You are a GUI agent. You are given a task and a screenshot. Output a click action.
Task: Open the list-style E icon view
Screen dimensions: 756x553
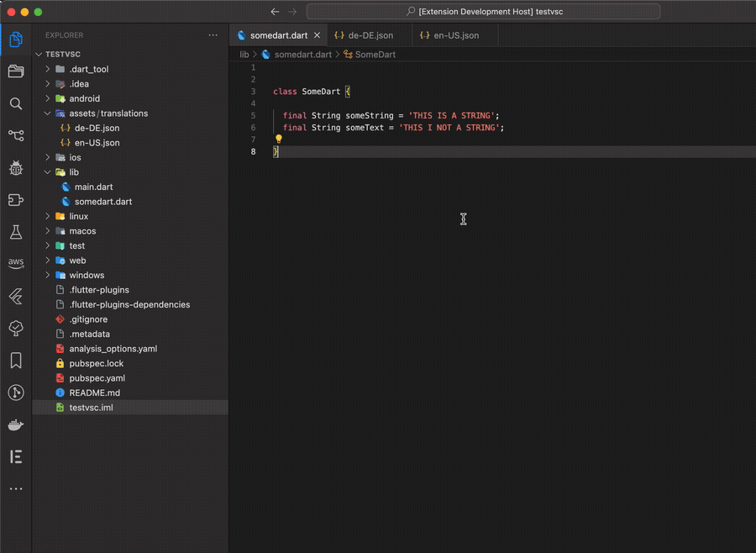pos(16,456)
